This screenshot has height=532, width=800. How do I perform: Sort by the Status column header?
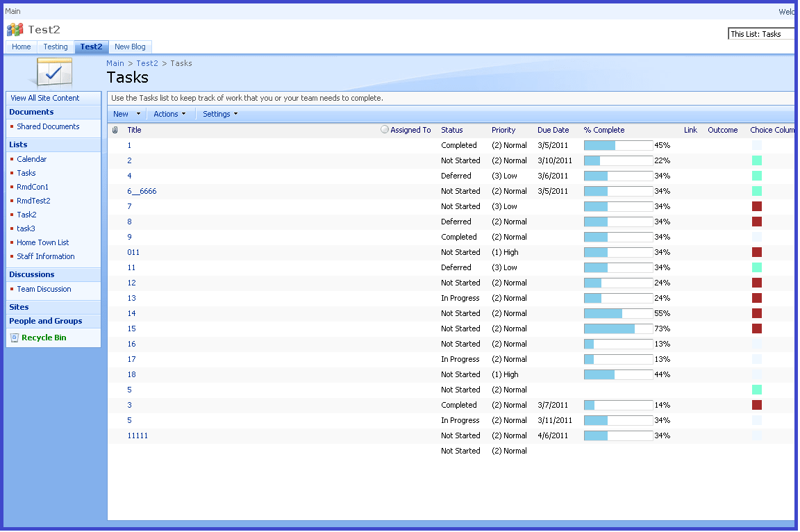pos(452,130)
